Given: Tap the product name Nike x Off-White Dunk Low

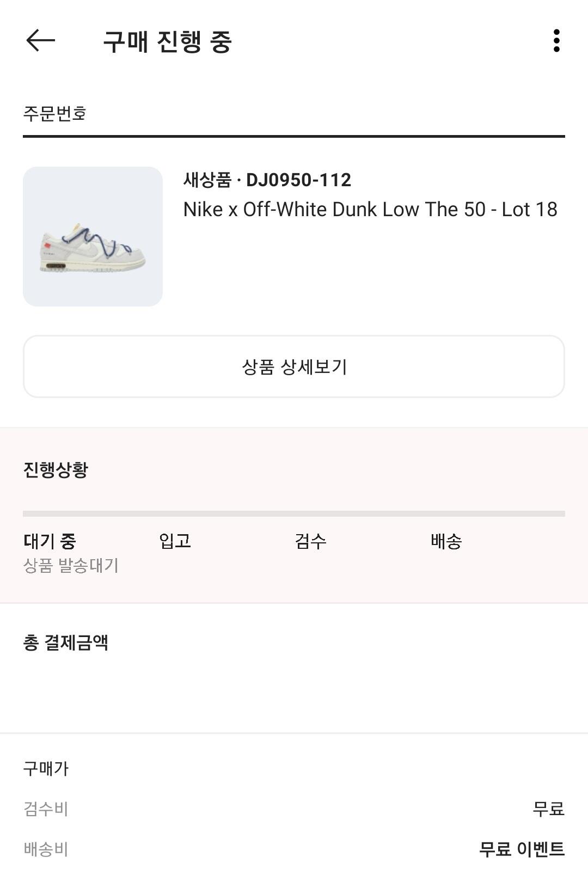Looking at the screenshot, I should click(x=370, y=210).
